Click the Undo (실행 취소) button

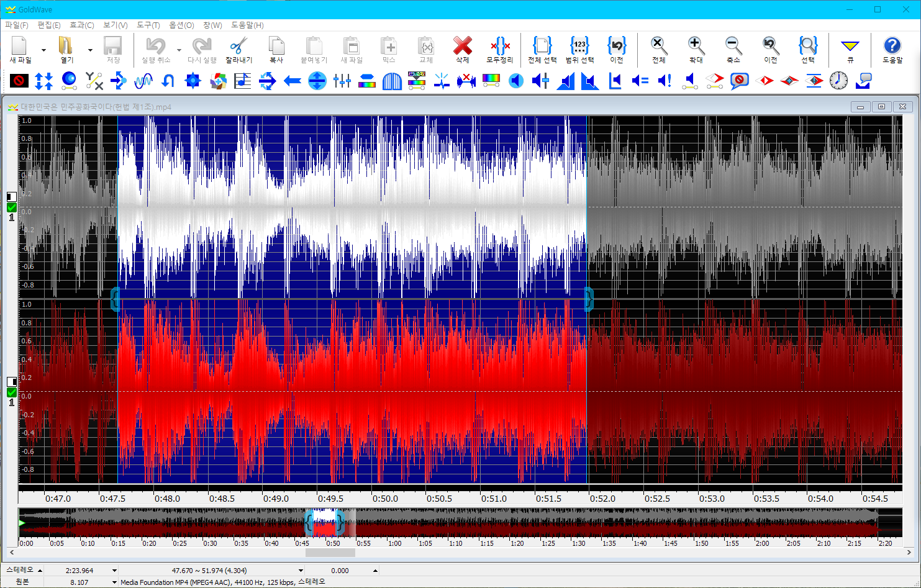[x=156, y=50]
